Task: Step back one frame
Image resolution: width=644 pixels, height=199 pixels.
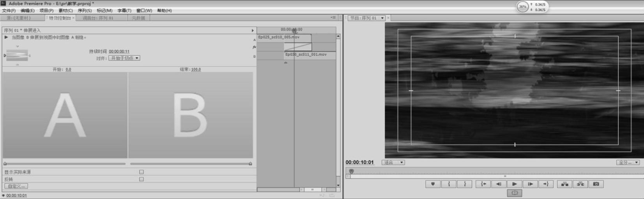Action: click(x=499, y=184)
